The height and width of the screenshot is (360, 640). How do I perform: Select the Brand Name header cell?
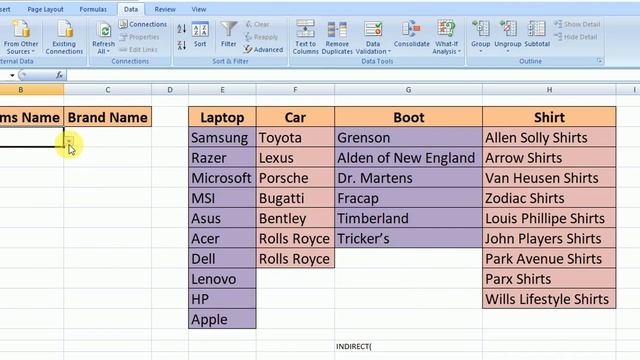click(x=108, y=117)
